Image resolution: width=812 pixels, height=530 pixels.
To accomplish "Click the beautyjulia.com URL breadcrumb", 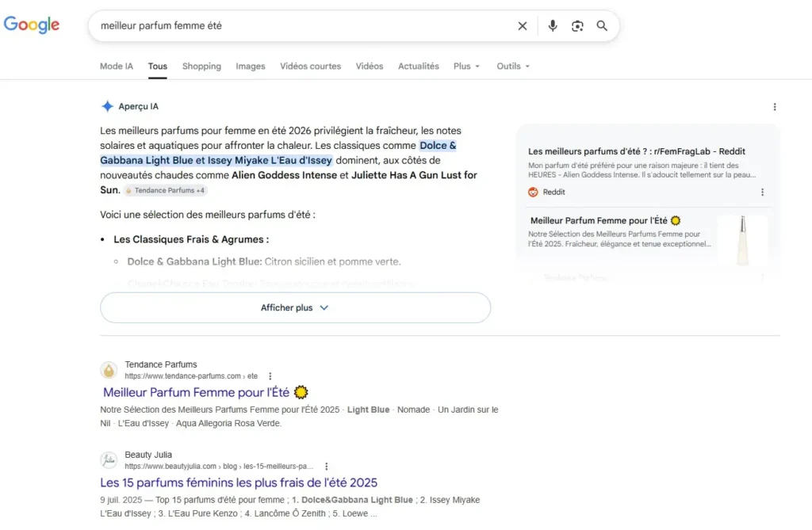I will 219,467.
